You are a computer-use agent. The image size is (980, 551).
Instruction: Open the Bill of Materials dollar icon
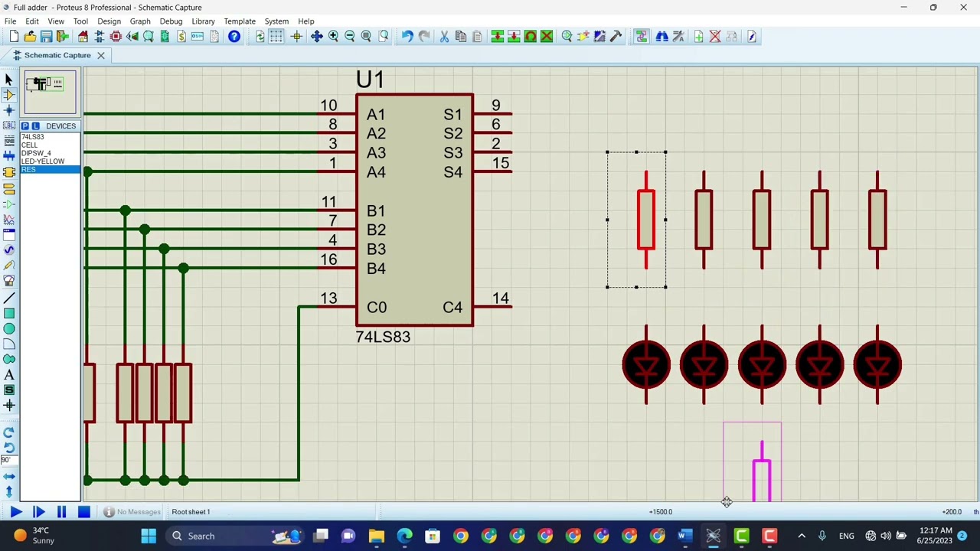[181, 36]
